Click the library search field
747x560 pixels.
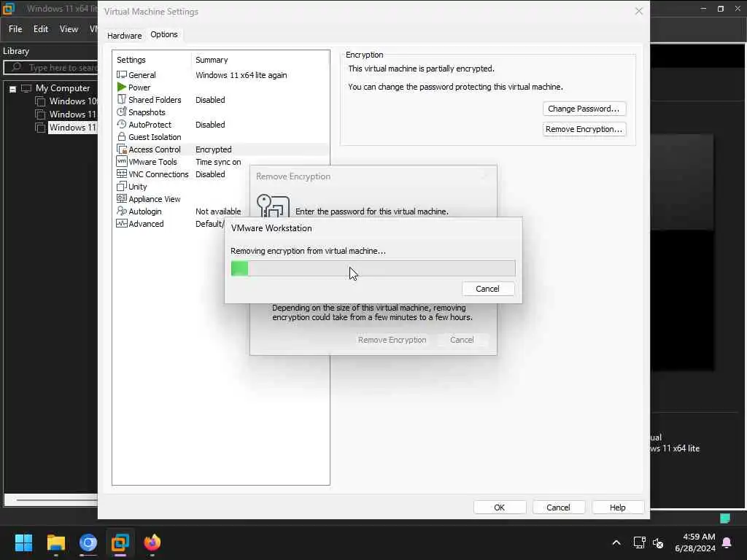coord(51,68)
